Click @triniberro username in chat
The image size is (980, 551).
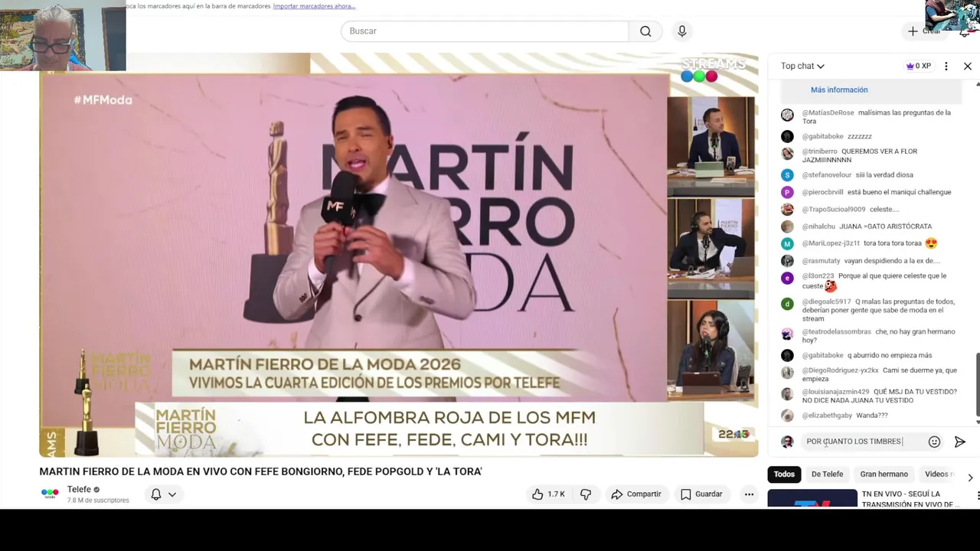pyautogui.click(x=820, y=152)
